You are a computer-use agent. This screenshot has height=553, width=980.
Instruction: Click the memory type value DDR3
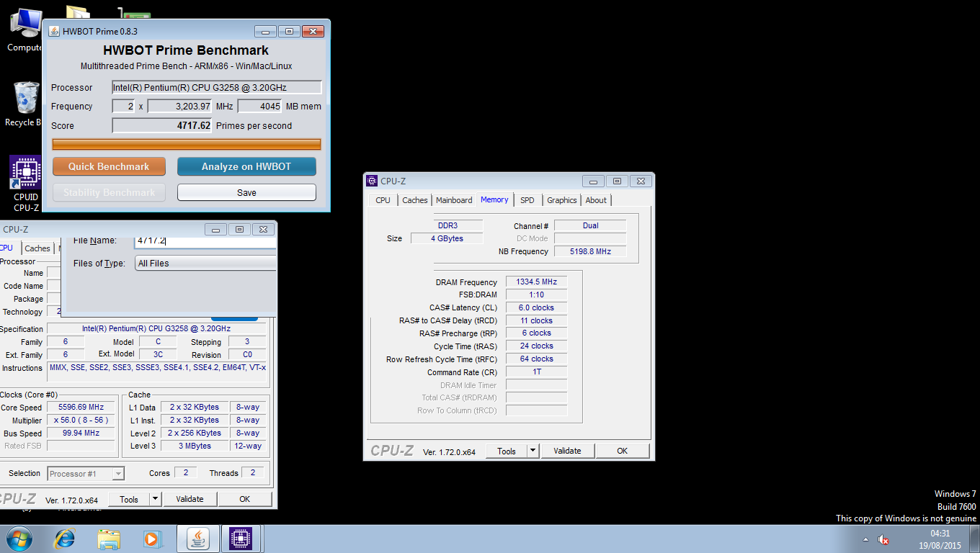tap(447, 225)
